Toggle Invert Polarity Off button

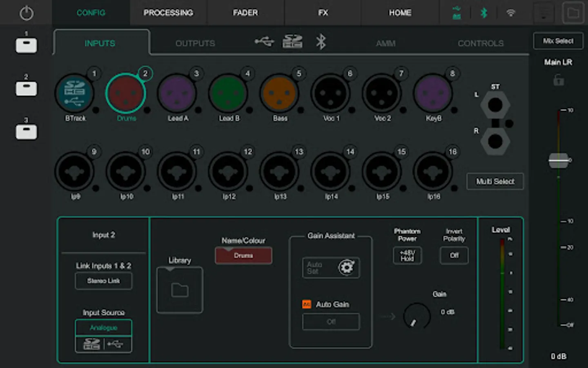(454, 256)
